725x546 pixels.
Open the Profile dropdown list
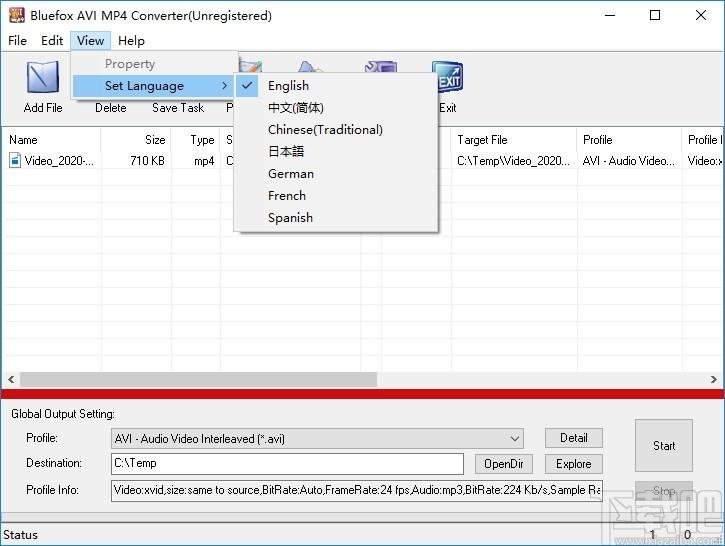click(x=317, y=438)
